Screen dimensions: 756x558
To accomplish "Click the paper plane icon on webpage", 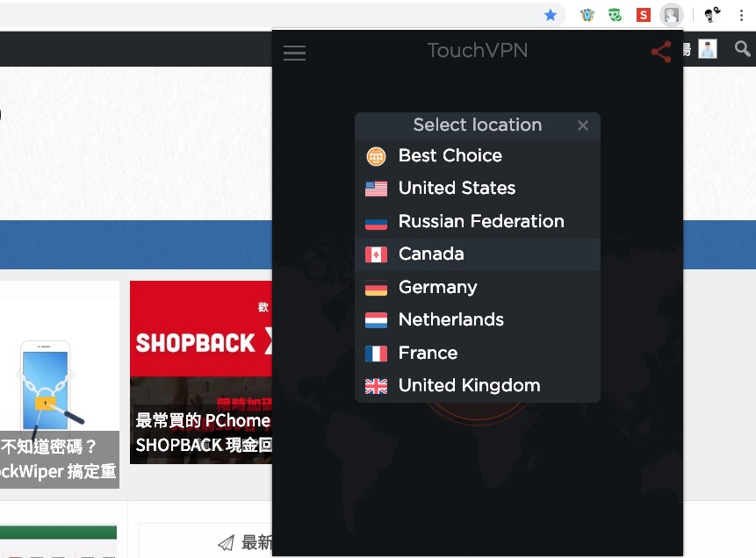I will coord(227,543).
